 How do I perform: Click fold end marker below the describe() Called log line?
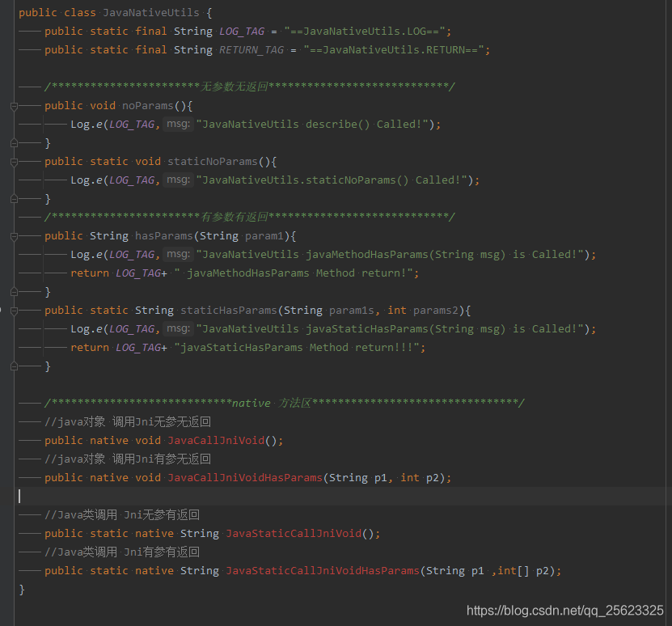coord(14,143)
